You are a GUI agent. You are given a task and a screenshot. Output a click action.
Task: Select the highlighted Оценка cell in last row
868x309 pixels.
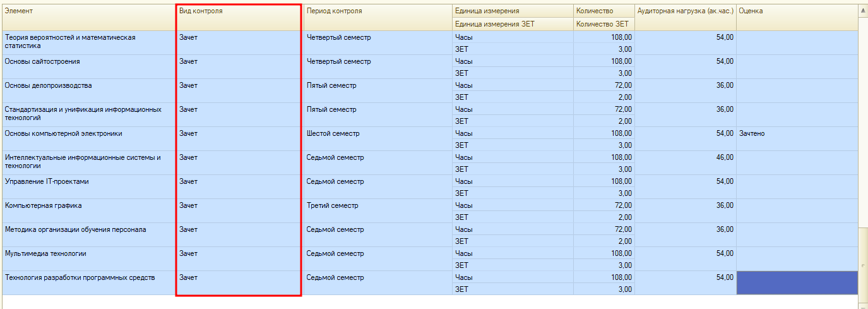797,282
